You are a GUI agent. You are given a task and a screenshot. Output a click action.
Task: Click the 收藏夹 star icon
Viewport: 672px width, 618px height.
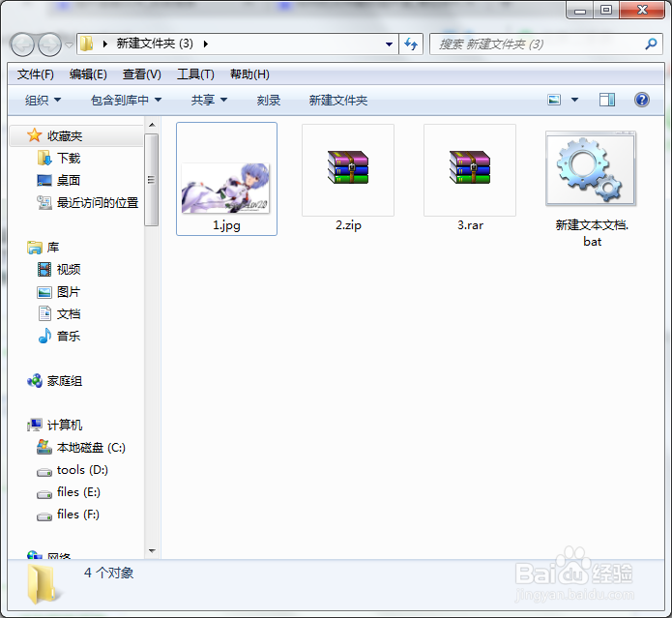click(x=34, y=135)
